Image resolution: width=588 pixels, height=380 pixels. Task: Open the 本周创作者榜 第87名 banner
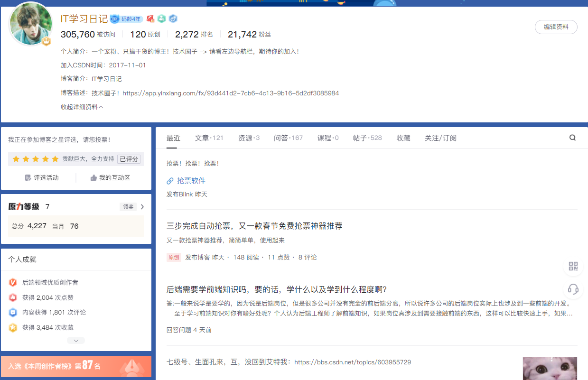[76, 366]
